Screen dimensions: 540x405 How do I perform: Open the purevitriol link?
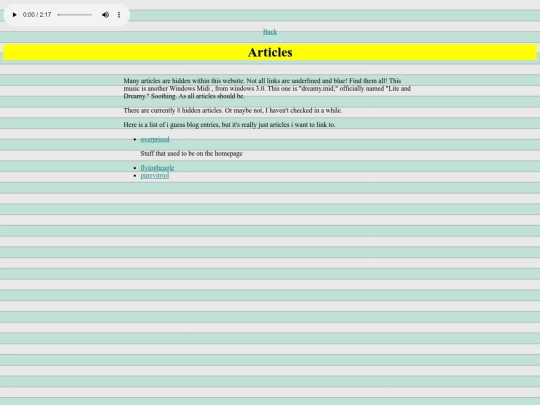(155, 176)
